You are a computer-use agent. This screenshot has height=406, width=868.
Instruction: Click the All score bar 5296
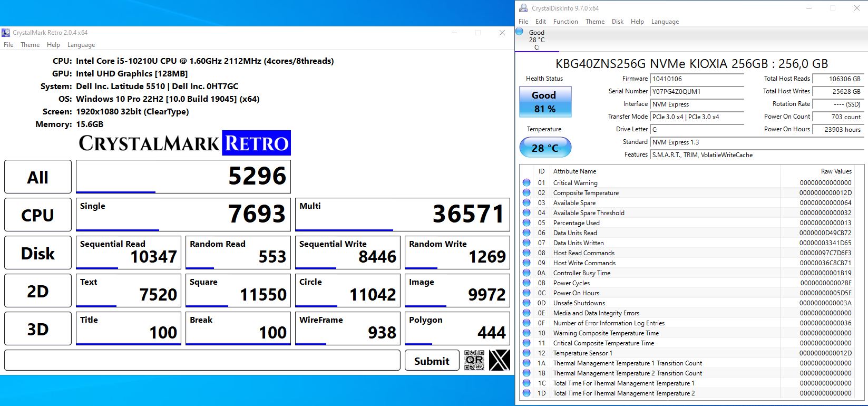click(183, 177)
